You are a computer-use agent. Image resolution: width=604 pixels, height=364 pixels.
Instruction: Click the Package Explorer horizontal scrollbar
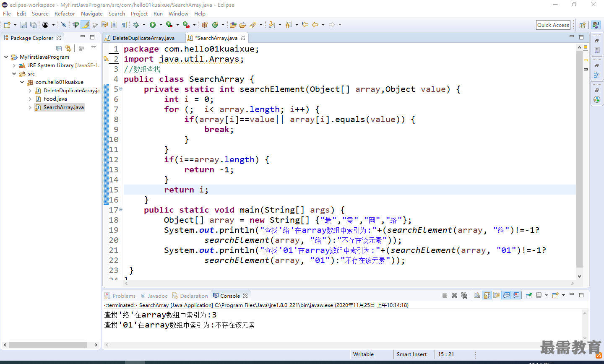click(48, 345)
